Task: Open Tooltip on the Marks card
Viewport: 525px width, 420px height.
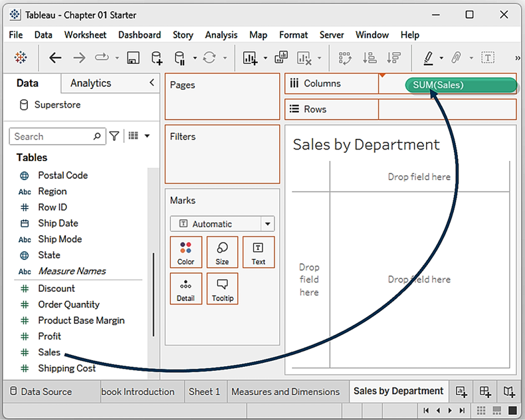Action: 223,288
